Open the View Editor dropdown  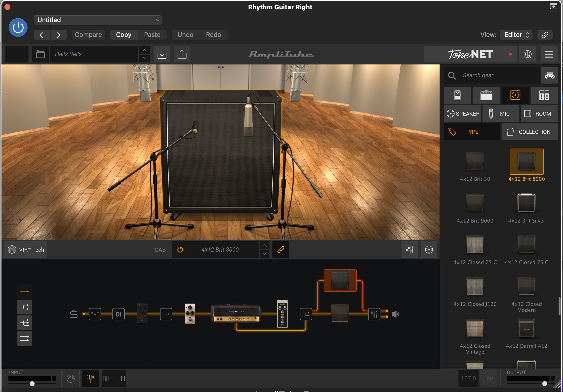click(x=516, y=35)
